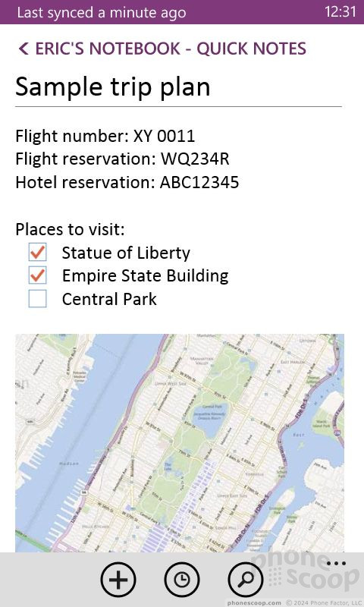Select the Empire State Building item text
The height and width of the screenshot is (607, 364).
pyautogui.click(x=145, y=276)
